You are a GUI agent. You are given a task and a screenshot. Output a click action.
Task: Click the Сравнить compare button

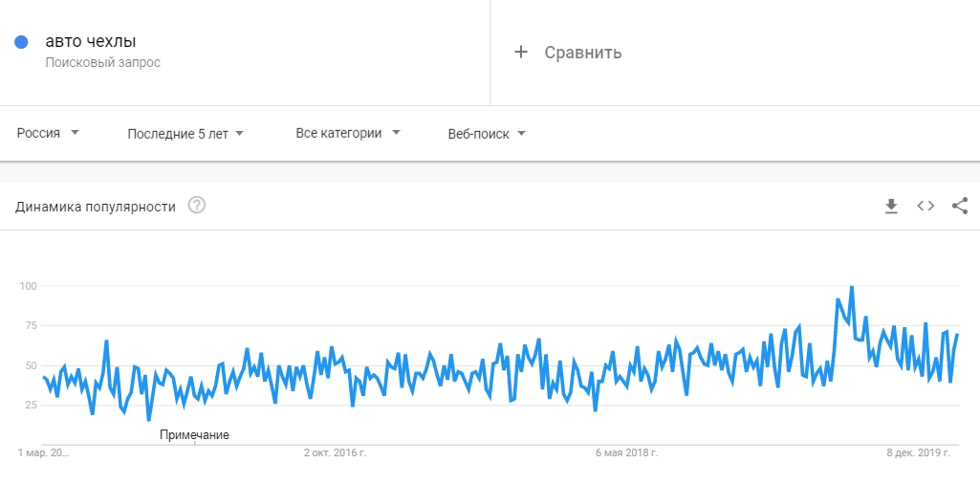(x=568, y=53)
